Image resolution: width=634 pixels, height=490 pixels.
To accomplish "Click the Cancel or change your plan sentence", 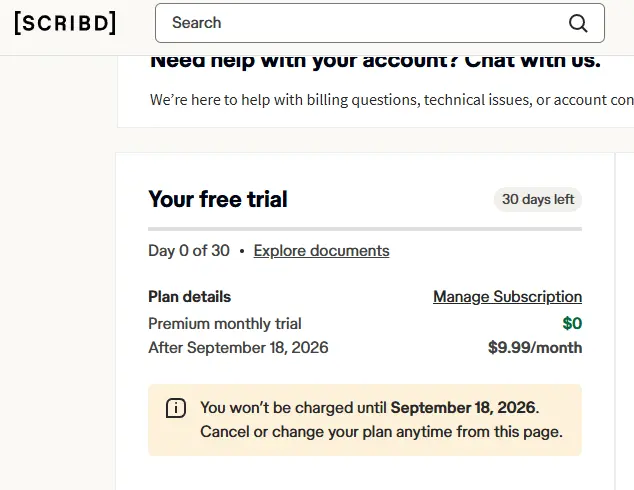I will 381,432.
